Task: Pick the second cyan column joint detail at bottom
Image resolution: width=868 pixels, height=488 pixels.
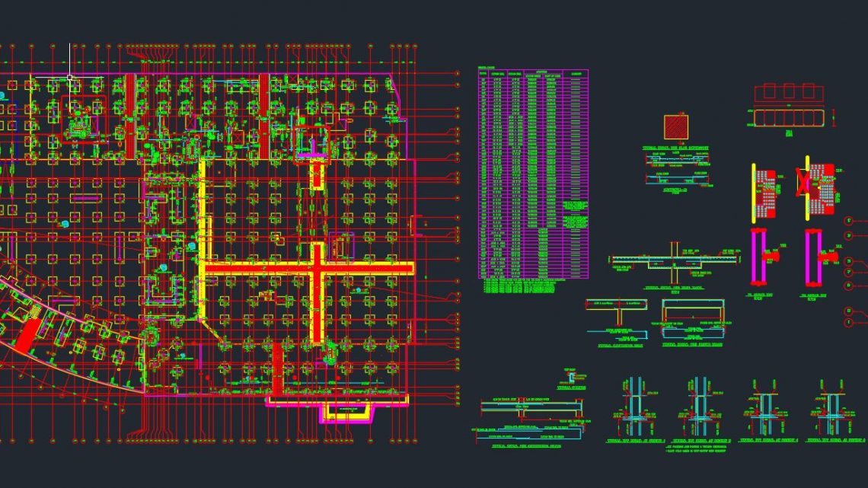Action: pos(700,407)
